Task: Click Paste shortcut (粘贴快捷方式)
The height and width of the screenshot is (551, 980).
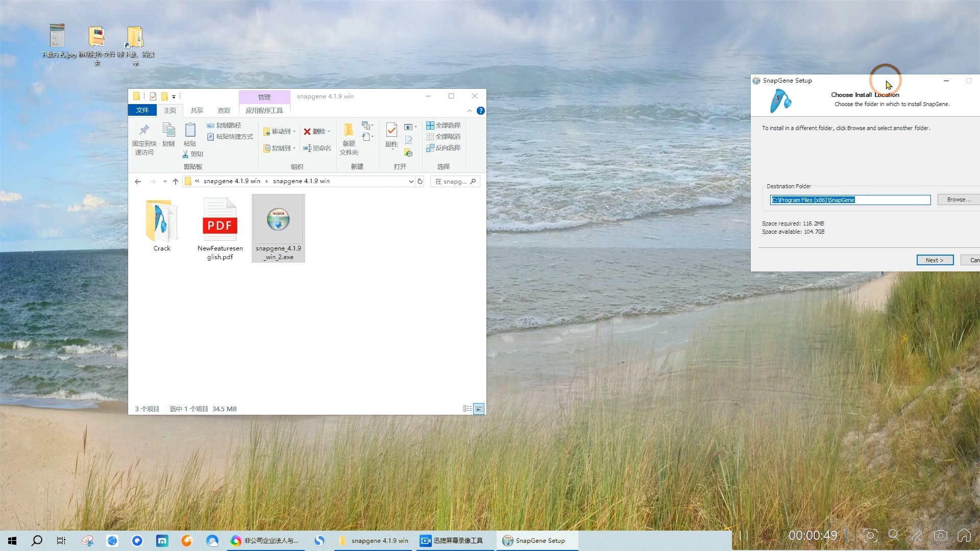Action: [230, 137]
